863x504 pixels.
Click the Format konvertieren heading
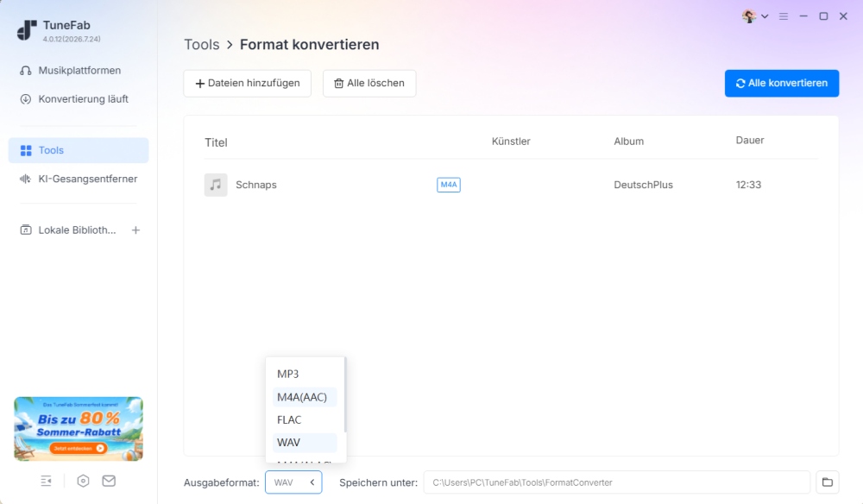pos(309,45)
